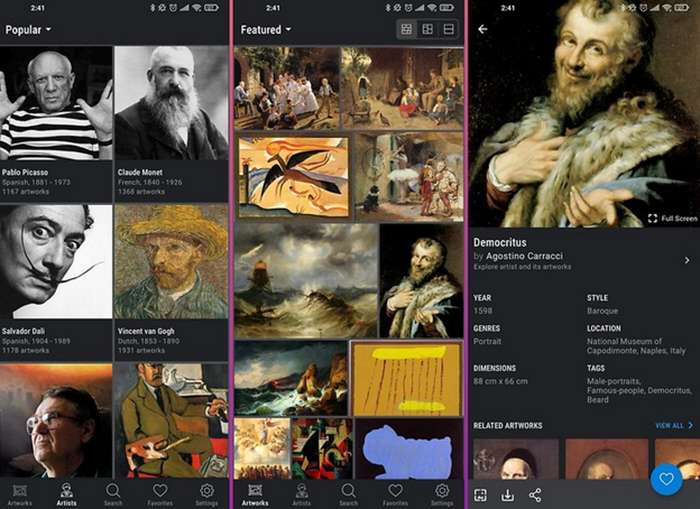Open Democritus portrait thumbnail in Featured grid
The width and height of the screenshot is (700, 509).
pyautogui.click(x=421, y=281)
